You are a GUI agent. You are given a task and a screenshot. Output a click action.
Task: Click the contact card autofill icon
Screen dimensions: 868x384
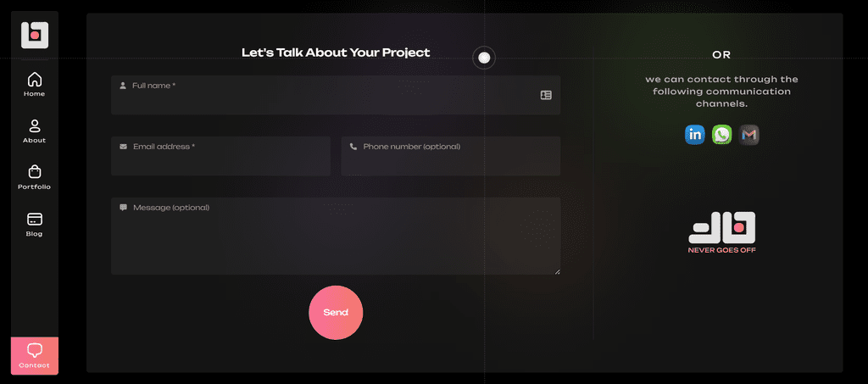[x=546, y=95]
